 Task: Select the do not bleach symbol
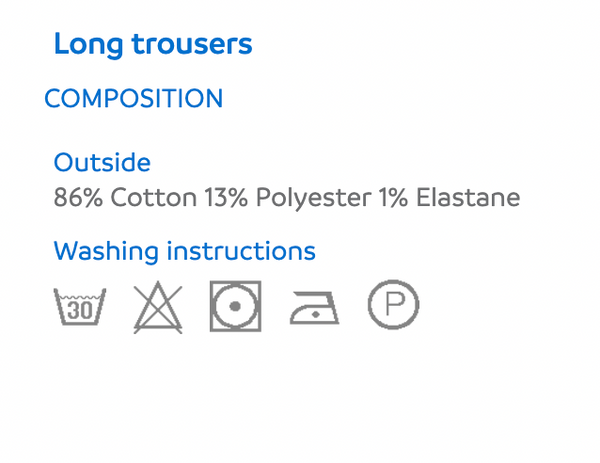(158, 307)
